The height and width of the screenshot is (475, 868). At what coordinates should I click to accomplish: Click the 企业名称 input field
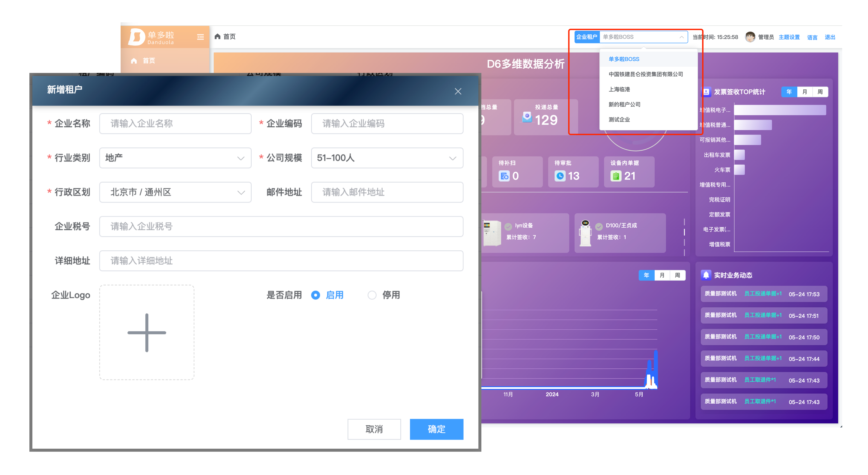[x=175, y=124]
